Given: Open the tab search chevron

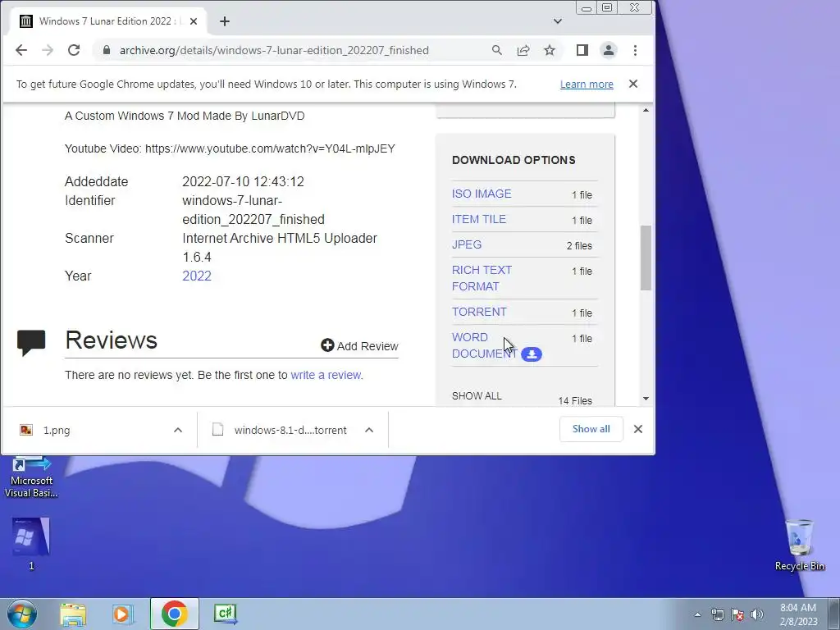Looking at the screenshot, I should (558, 21).
